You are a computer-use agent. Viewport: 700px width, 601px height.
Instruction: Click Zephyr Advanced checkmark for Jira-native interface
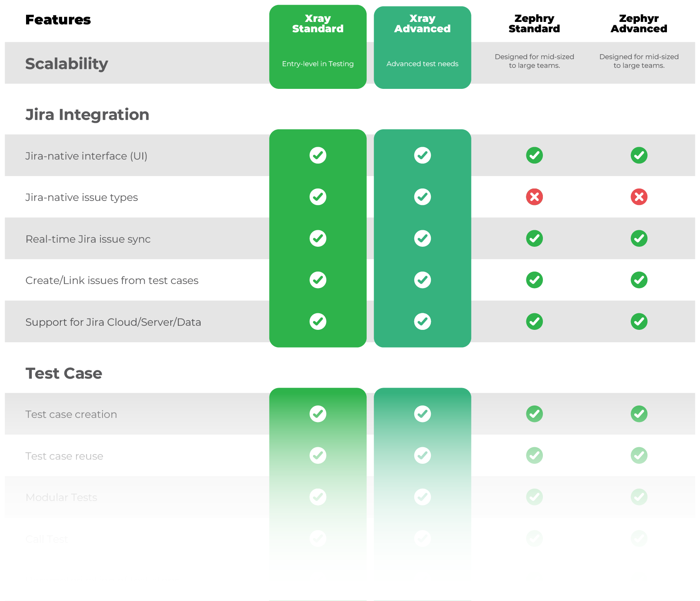coord(639,155)
